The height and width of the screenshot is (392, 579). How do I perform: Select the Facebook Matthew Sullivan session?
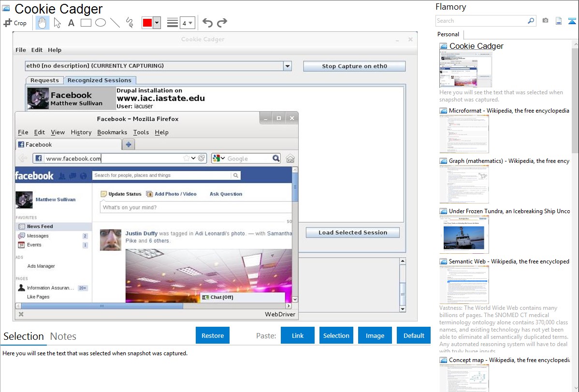[71, 99]
